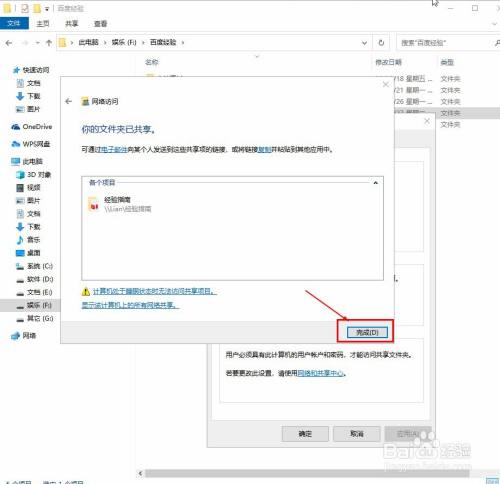
Task: Open 图片 under Quick access
Action: [28, 109]
